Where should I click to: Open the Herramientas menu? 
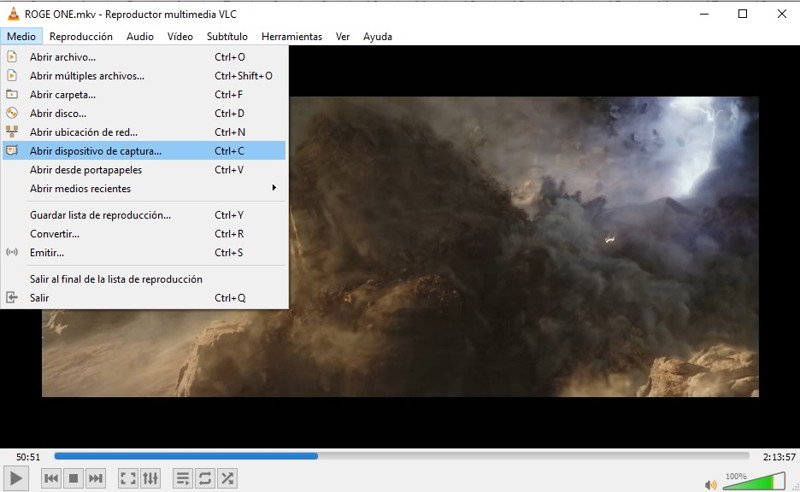pos(291,36)
